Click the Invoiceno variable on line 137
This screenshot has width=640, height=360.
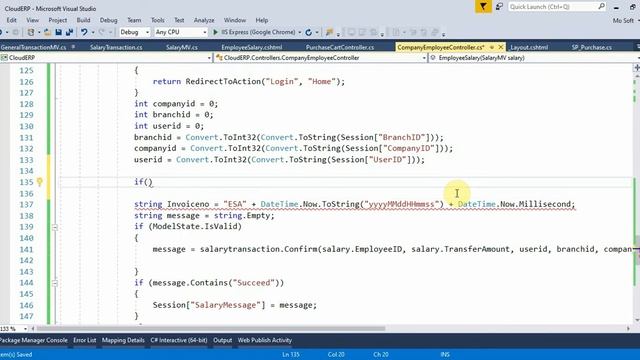click(188, 204)
